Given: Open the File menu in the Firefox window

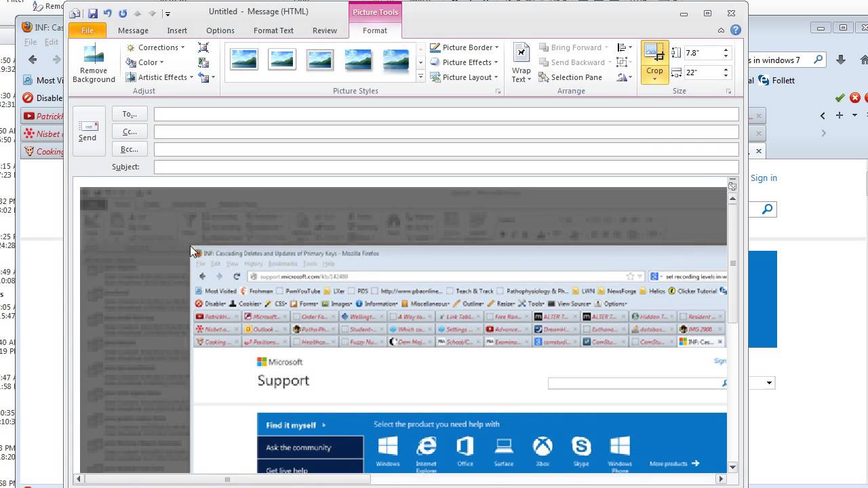Looking at the screenshot, I should pyautogui.click(x=31, y=42).
